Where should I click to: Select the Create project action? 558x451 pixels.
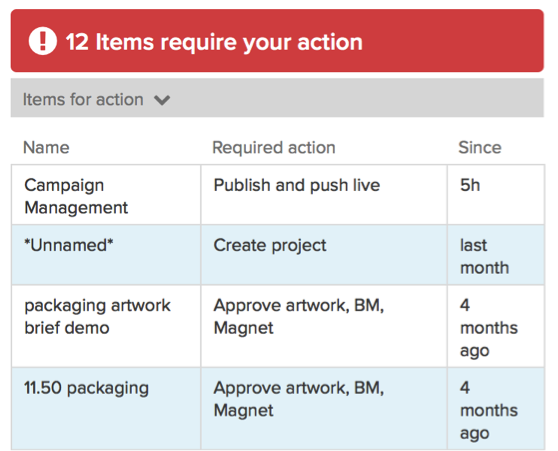270,245
